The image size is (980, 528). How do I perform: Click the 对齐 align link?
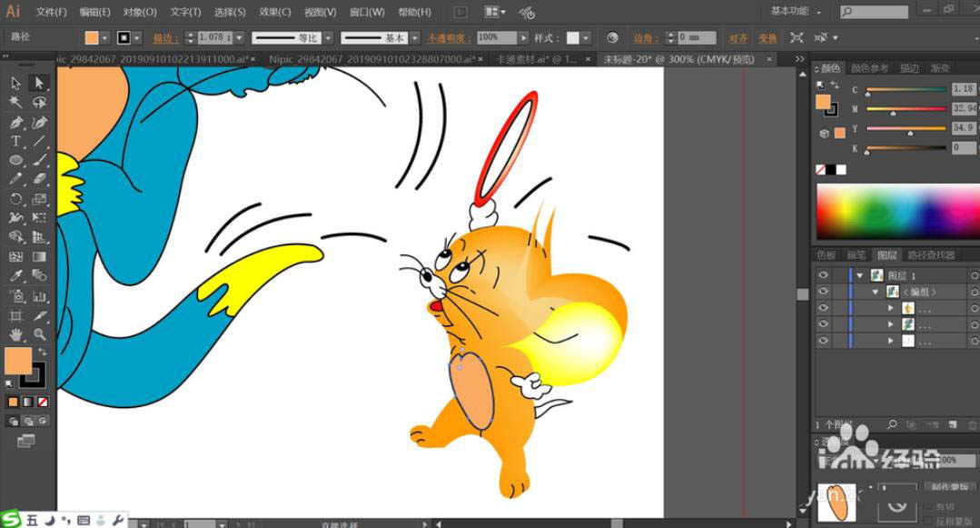(x=738, y=38)
